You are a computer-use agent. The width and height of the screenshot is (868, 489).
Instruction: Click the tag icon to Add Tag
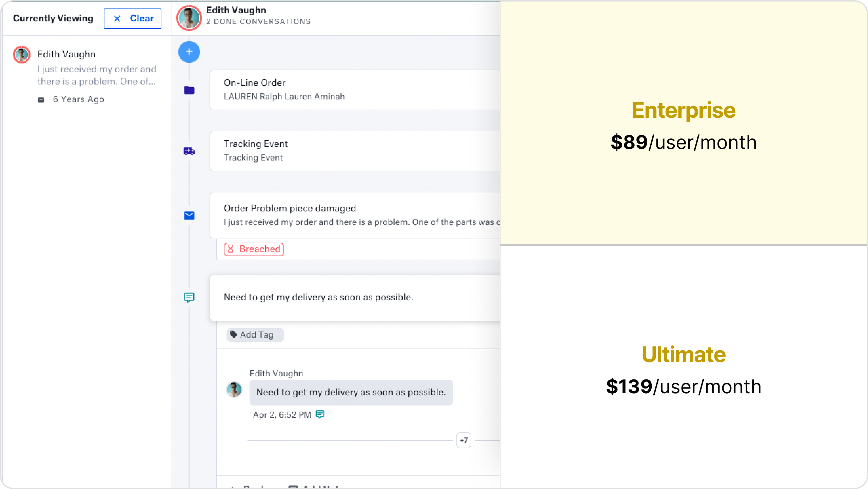point(234,334)
